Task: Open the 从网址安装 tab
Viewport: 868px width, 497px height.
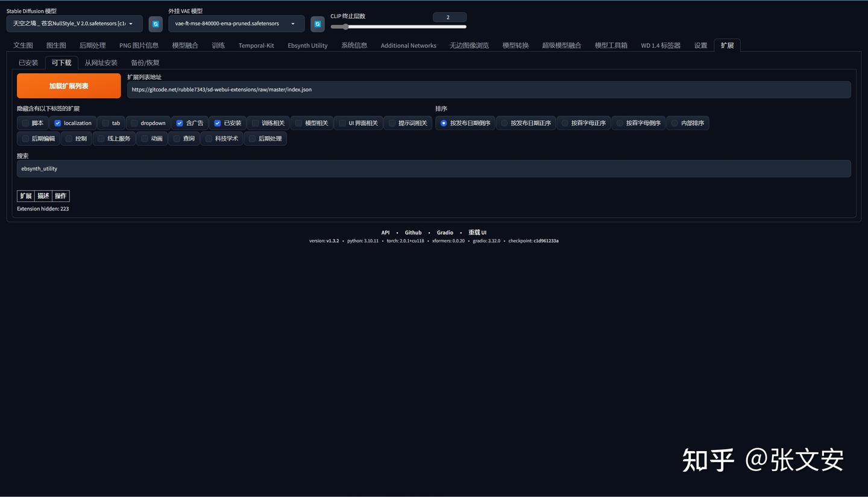Action: tap(101, 62)
